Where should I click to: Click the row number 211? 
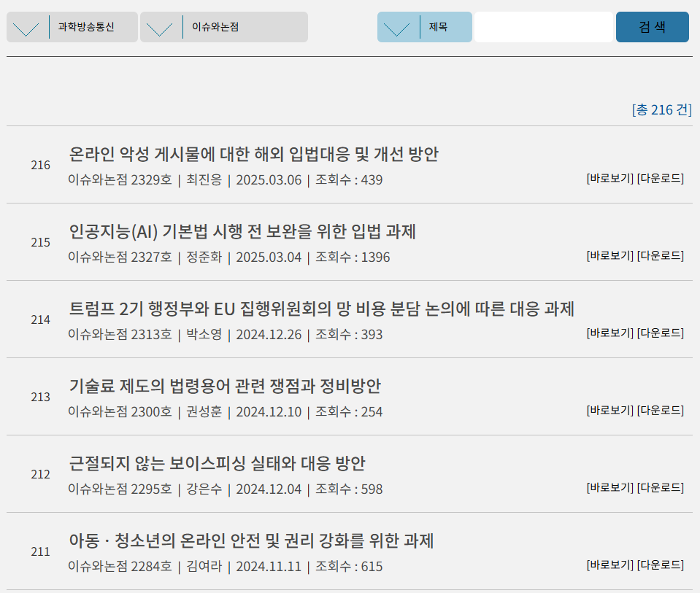click(x=41, y=552)
